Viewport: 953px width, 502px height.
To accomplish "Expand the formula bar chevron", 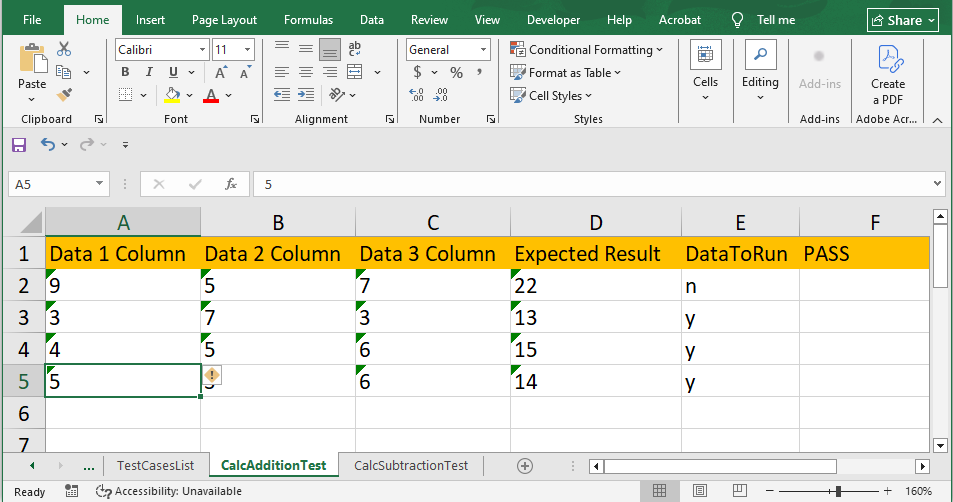I will point(938,184).
